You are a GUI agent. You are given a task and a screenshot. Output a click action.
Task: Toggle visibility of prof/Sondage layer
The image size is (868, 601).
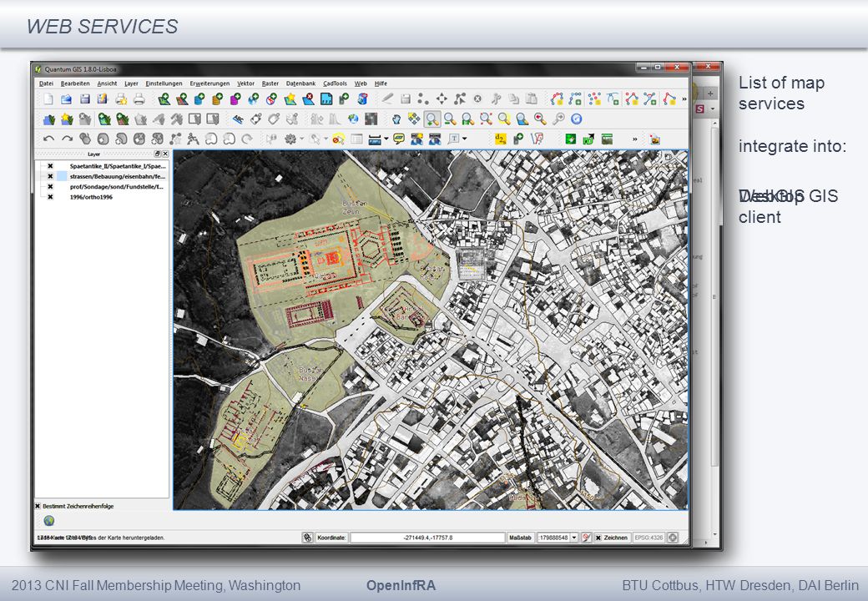[50, 187]
